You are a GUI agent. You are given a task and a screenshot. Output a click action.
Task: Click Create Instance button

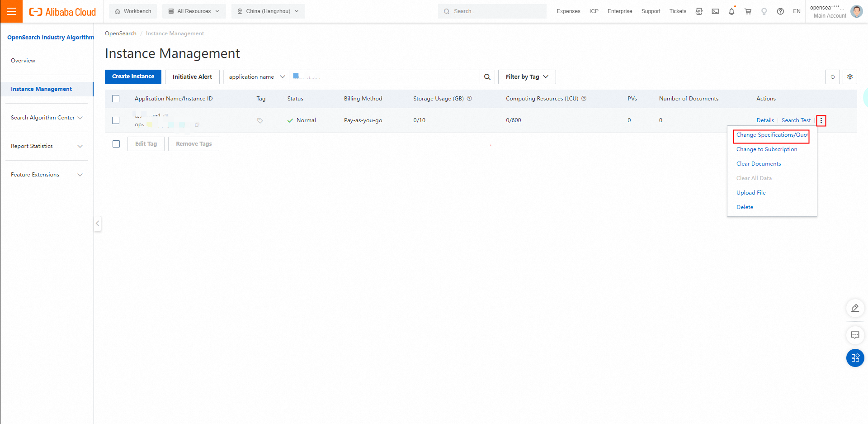click(x=133, y=77)
